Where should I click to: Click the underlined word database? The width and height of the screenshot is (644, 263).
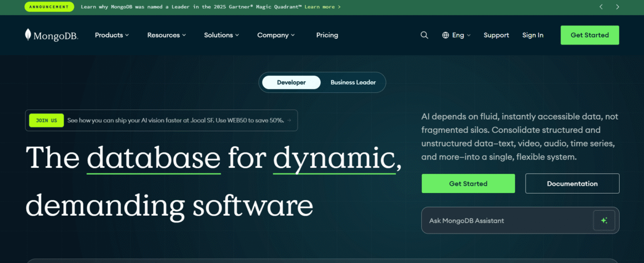[154, 158]
